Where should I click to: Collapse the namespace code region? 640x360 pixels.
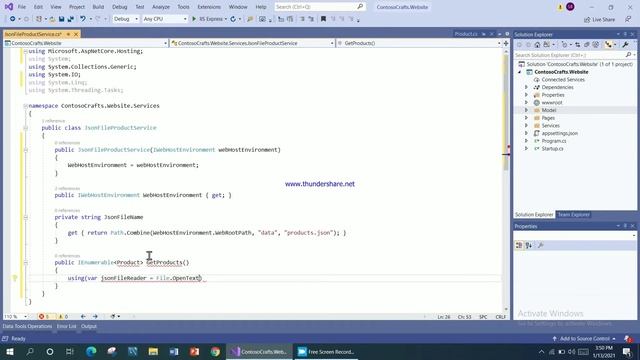25,106
